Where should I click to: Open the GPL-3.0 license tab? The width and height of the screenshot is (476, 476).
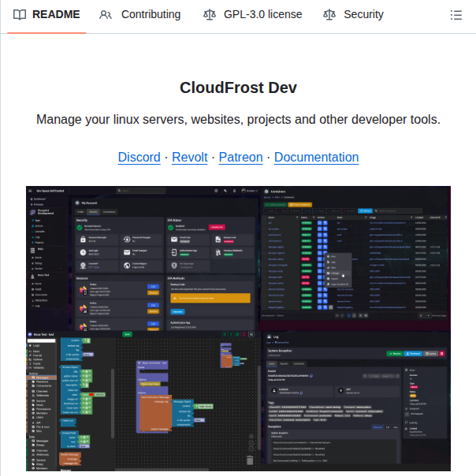coord(252,14)
